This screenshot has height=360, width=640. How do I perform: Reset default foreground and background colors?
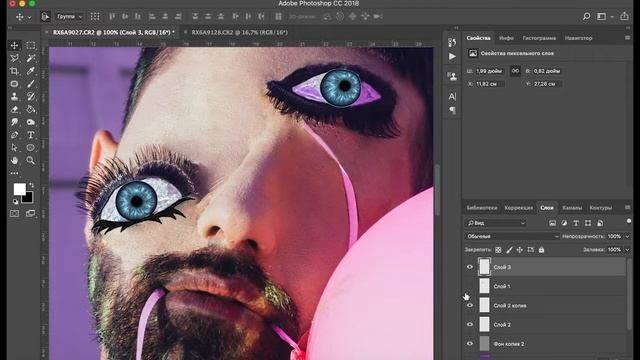pyautogui.click(x=15, y=202)
